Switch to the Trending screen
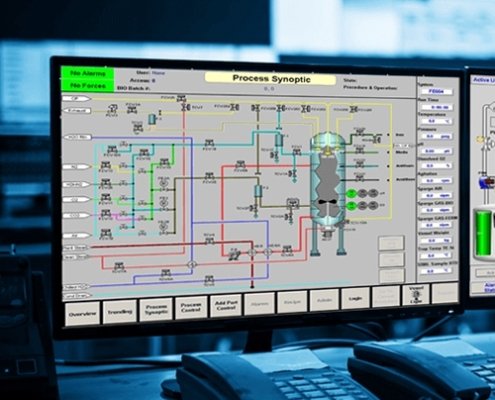The width and height of the screenshot is (495, 400). (x=120, y=312)
